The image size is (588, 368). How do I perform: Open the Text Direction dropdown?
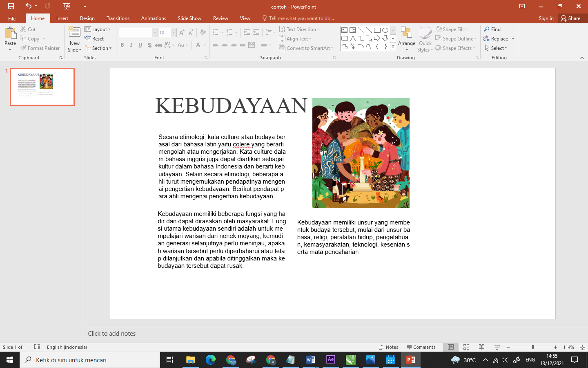click(x=299, y=29)
